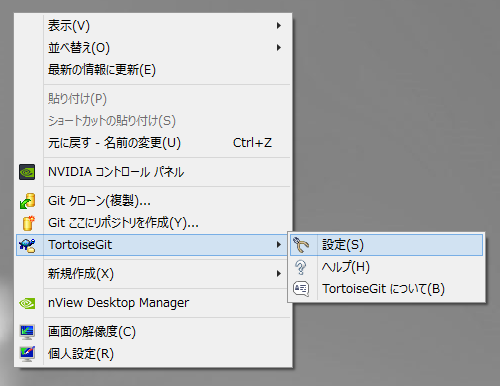Open the 並べ替え(O) menu item

(x=153, y=48)
